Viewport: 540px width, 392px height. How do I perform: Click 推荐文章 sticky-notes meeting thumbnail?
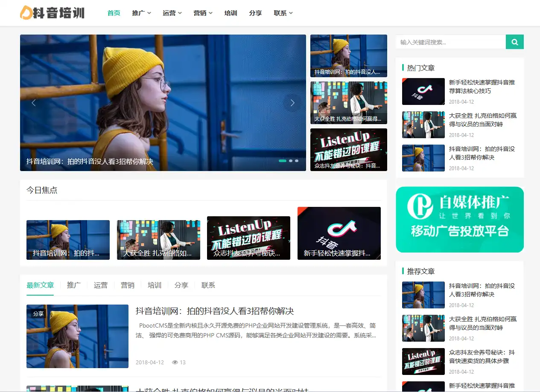click(423, 328)
